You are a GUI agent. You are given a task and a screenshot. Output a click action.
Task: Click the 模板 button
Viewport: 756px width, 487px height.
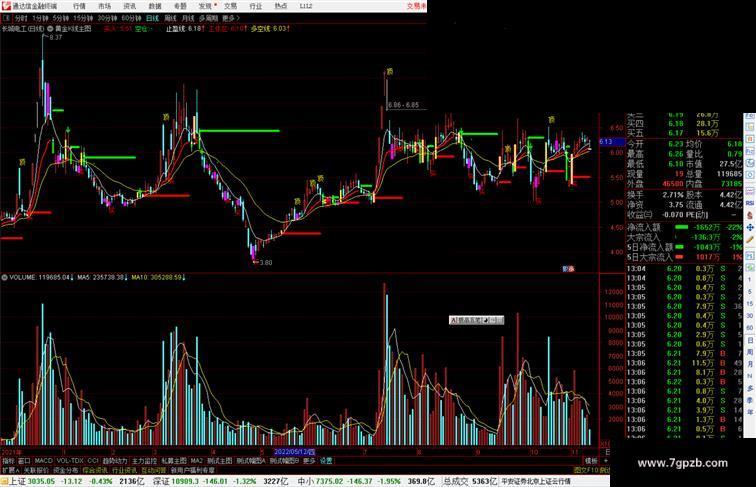tap(591, 461)
